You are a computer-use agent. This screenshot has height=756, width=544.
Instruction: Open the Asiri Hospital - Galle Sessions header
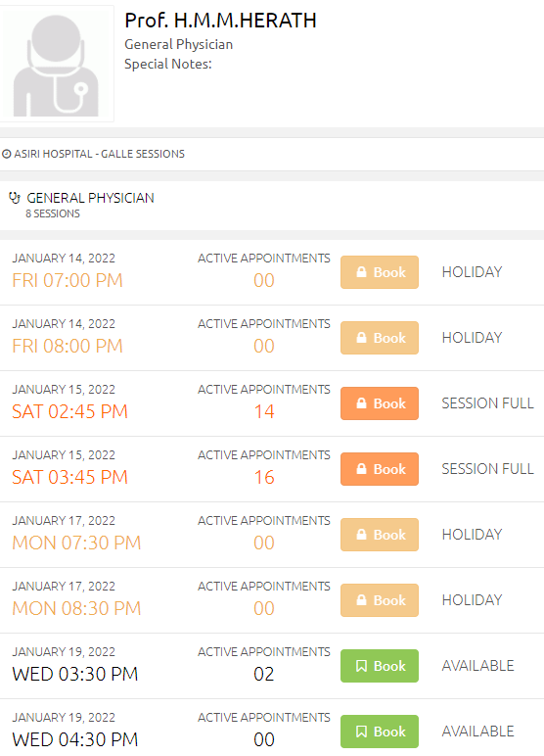coord(272,155)
